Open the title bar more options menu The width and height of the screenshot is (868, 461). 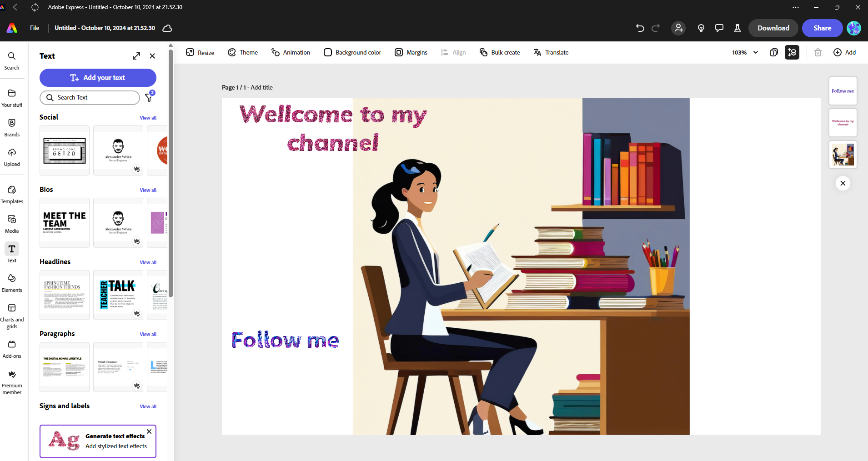[x=796, y=7]
